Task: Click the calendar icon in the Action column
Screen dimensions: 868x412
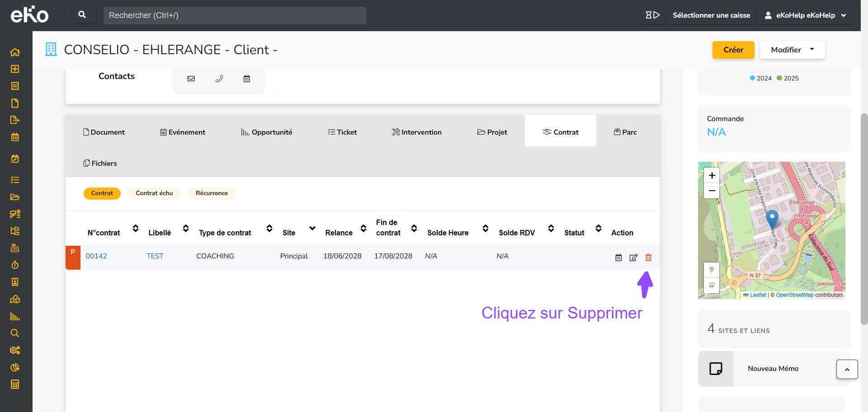Action: (618, 257)
